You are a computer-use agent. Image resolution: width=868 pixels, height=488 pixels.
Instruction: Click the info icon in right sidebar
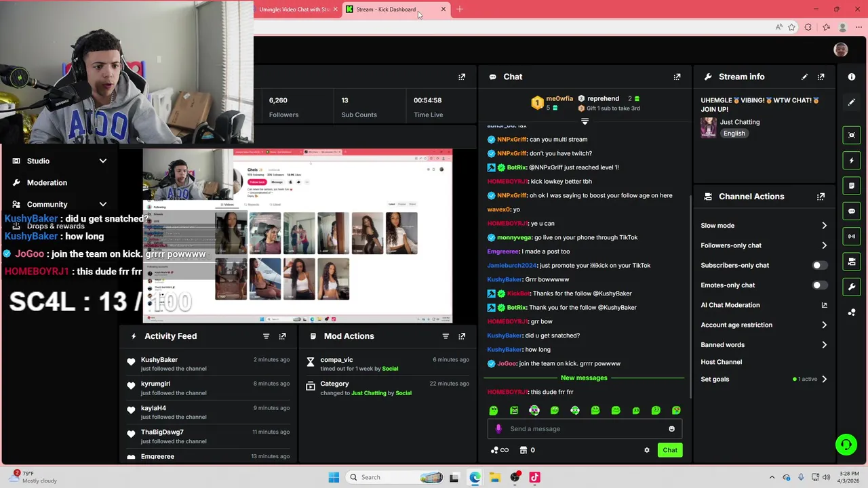pyautogui.click(x=852, y=77)
